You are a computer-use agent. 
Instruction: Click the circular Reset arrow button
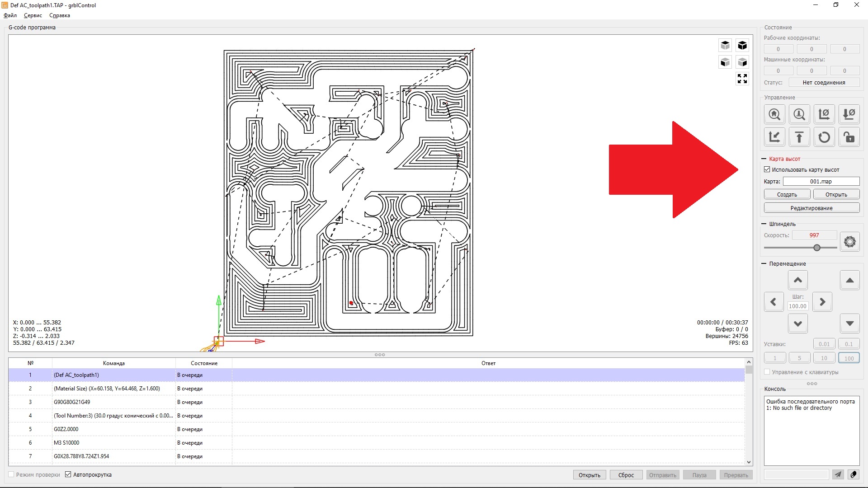[824, 137]
